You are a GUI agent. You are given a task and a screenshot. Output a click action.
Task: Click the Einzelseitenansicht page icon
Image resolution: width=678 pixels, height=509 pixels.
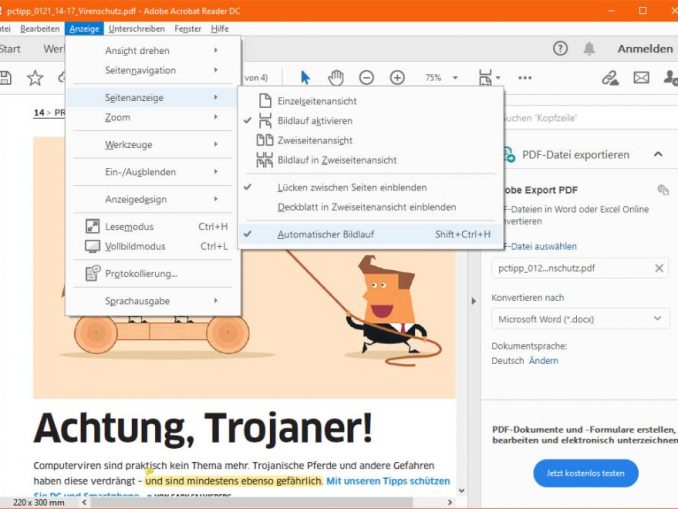[x=265, y=101]
